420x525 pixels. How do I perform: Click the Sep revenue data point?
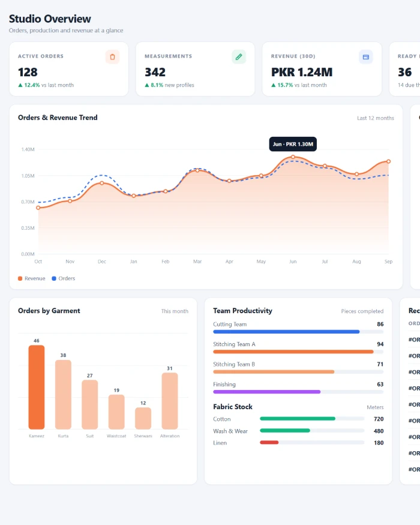(389, 161)
